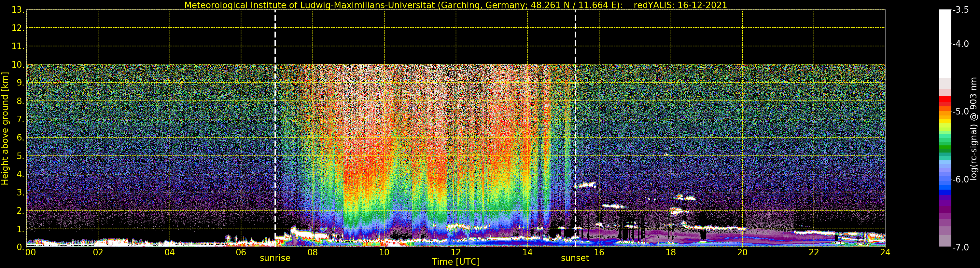Click the white dashed sunset line
980x268 pixels.
pyautogui.click(x=575, y=114)
